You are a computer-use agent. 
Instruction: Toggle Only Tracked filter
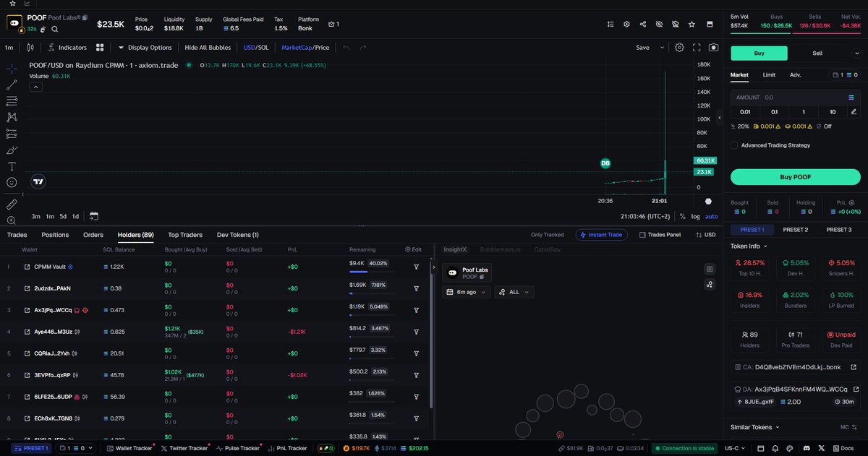(547, 235)
